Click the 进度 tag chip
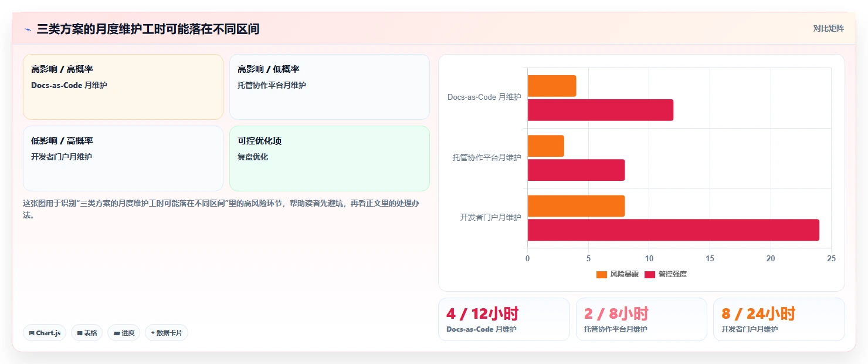This screenshot has width=868, height=364. coord(124,333)
